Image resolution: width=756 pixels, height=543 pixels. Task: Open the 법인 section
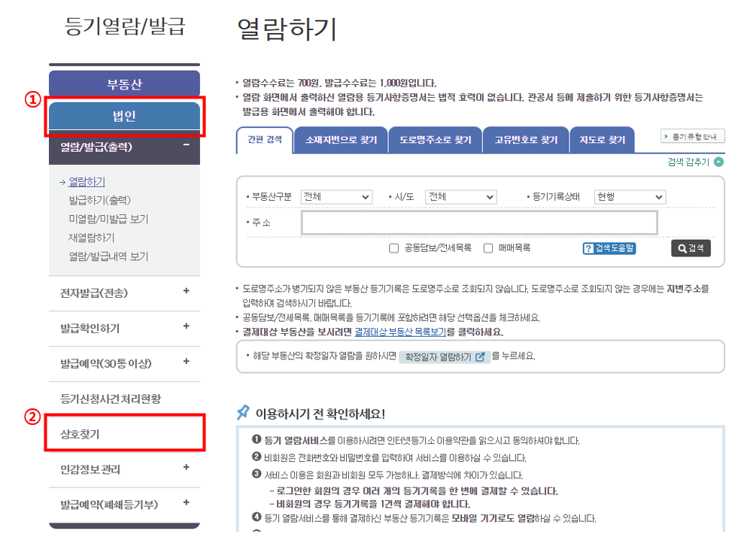124,116
